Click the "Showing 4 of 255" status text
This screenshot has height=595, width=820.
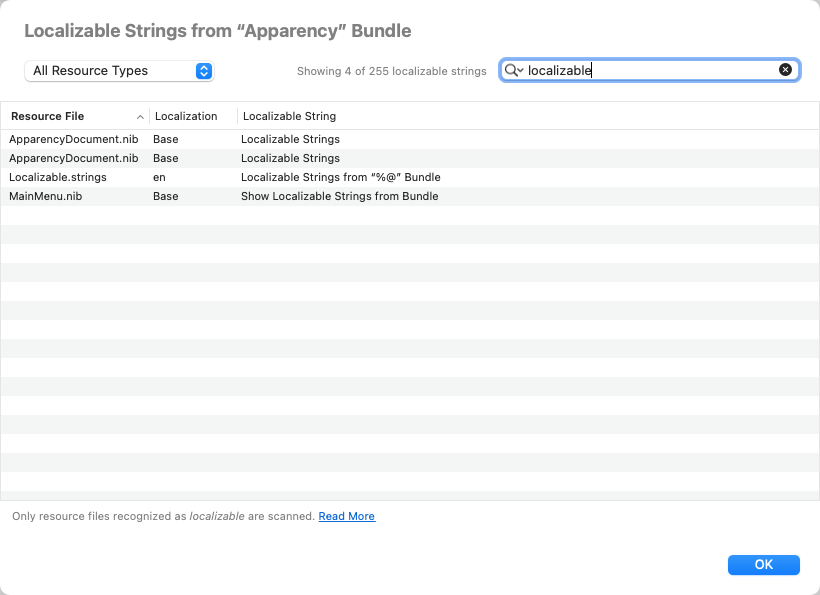pyautogui.click(x=391, y=71)
